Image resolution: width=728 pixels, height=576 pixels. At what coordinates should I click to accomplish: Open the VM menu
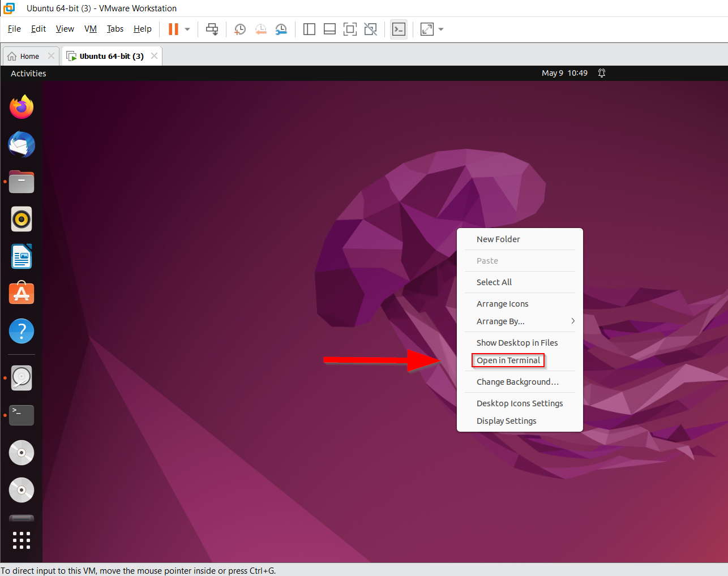tap(90, 28)
